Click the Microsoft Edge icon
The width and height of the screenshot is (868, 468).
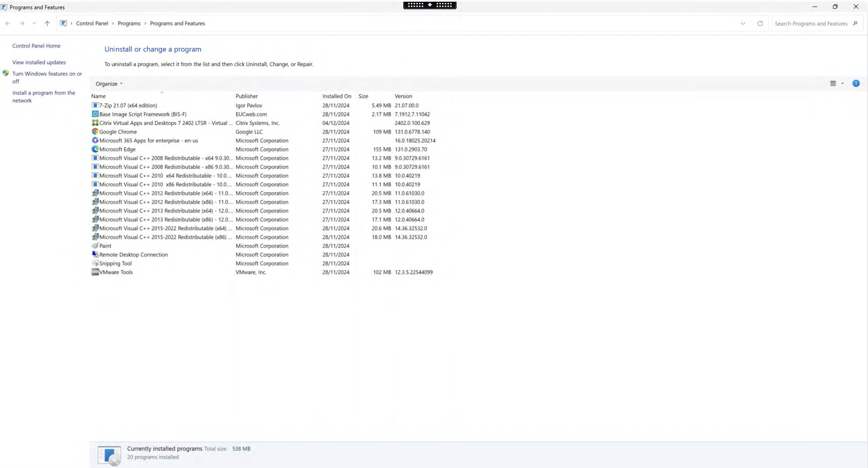[95, 149]
